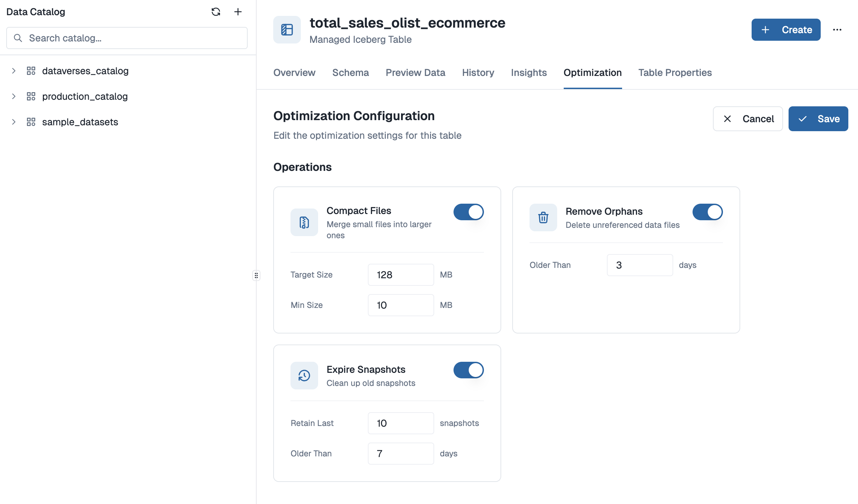The image size is (858, 504).
Task: Switch off Expire Snapshots toggle
Action: pos(469,370)
